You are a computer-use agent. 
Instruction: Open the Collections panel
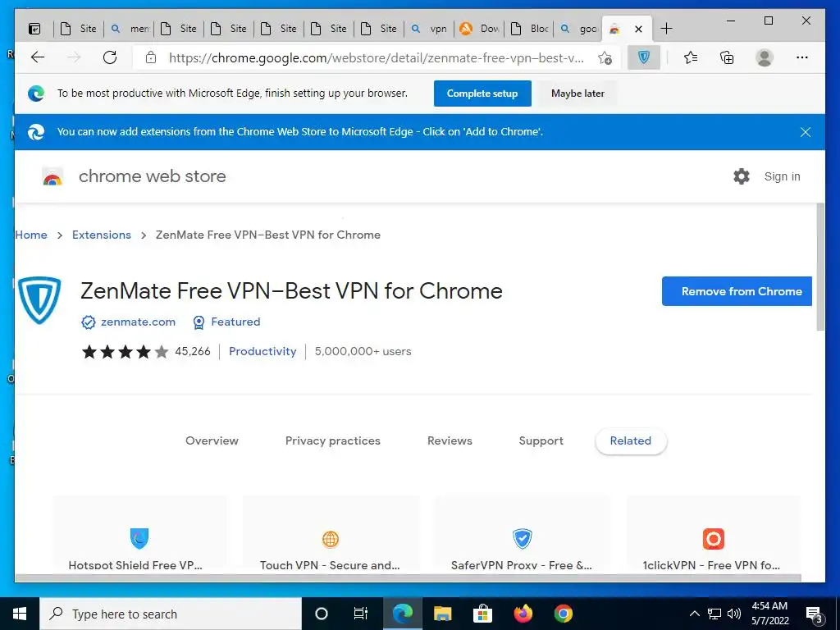[727, 57]
